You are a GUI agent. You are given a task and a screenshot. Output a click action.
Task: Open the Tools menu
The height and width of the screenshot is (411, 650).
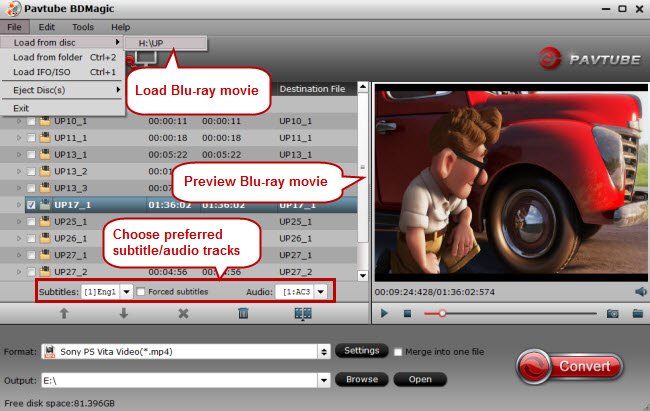click(83, 27)
